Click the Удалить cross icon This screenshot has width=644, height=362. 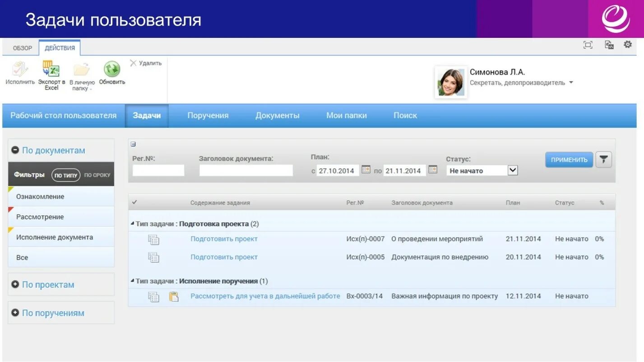tap(133, 63)
